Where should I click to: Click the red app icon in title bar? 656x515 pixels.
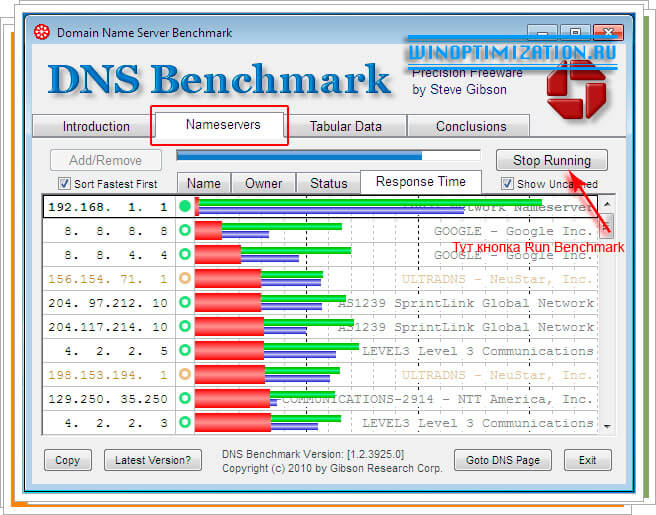41,32
